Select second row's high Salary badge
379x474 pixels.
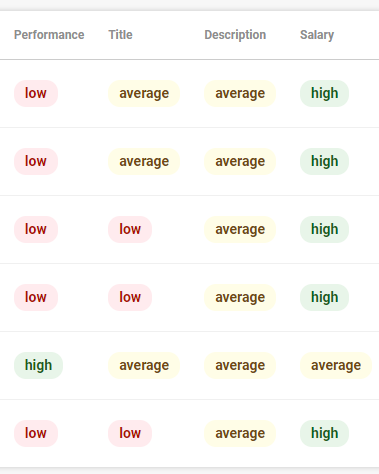click(324, 161)
